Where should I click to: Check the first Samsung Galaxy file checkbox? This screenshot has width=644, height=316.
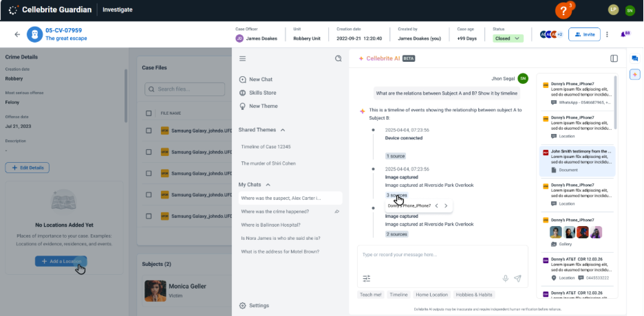point(149,131)
